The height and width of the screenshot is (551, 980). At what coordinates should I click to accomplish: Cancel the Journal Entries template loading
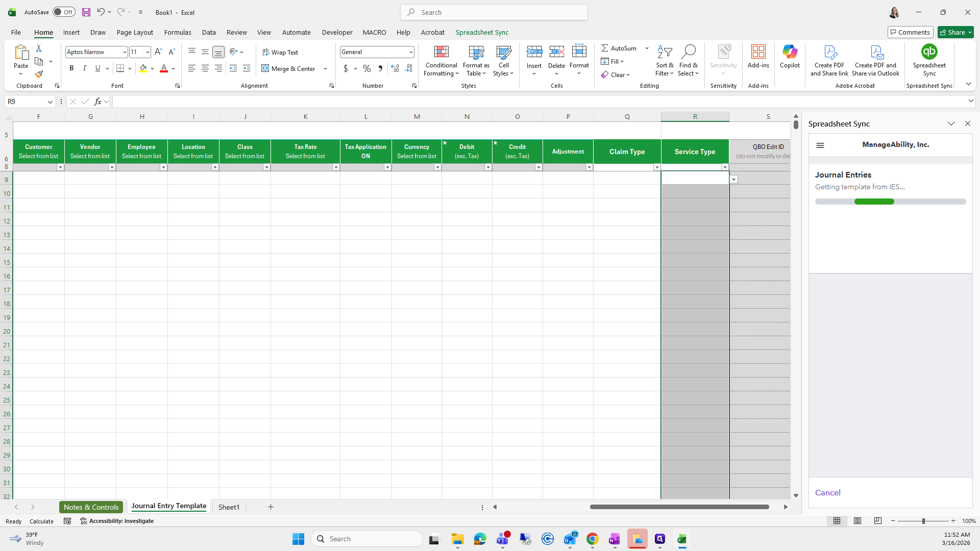pyautogui.click(x=827, y=492)
